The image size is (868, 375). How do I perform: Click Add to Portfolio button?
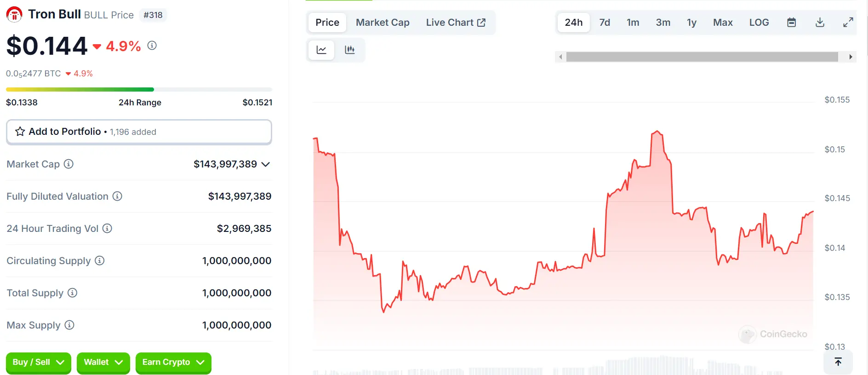point(139,132)
